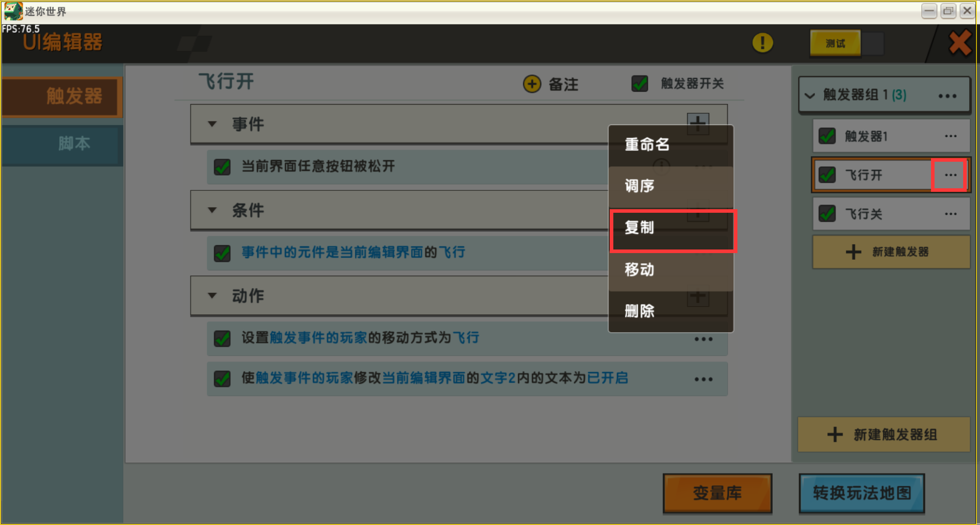The height and width of the screenshot is (525, 980).
Task: Collapse the 触发器组 1 group chevron
Action: pos(810,95)
